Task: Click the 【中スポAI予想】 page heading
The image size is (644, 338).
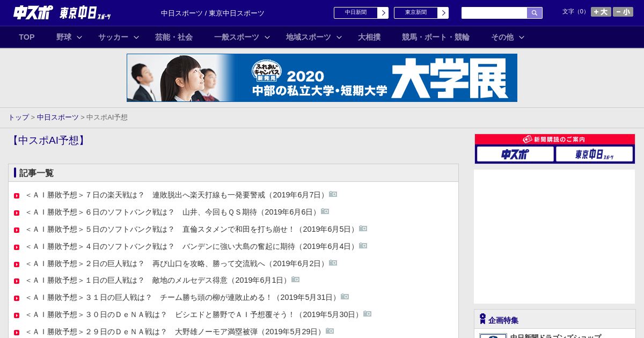Action: [48, 141]
